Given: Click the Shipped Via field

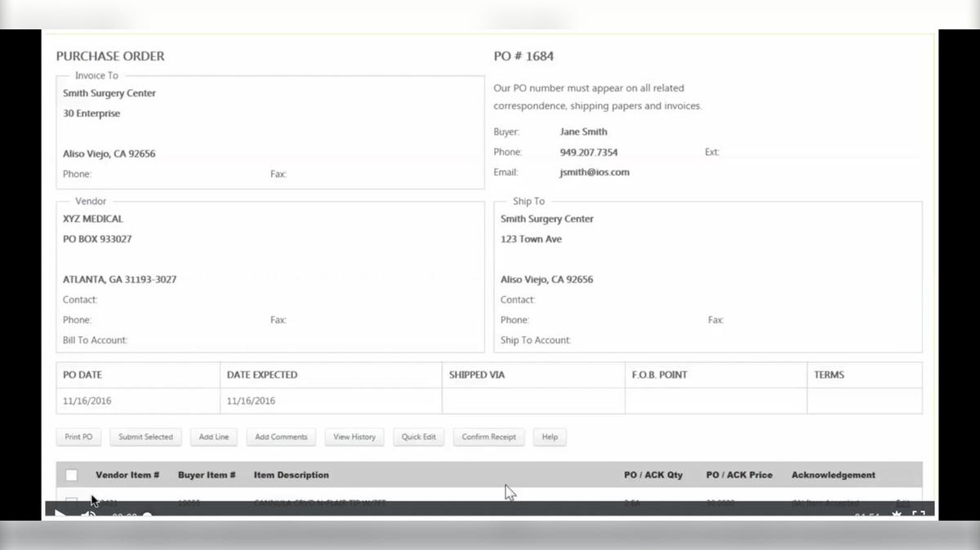Looking at the screenshot, I should 532,400.
